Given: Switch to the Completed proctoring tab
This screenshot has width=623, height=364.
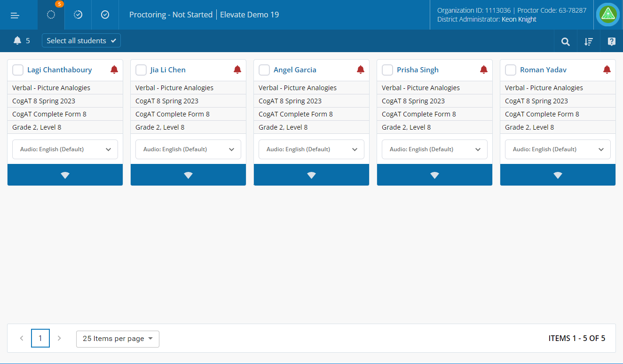Looking at the screenshot, I should (x=105, y=15).
